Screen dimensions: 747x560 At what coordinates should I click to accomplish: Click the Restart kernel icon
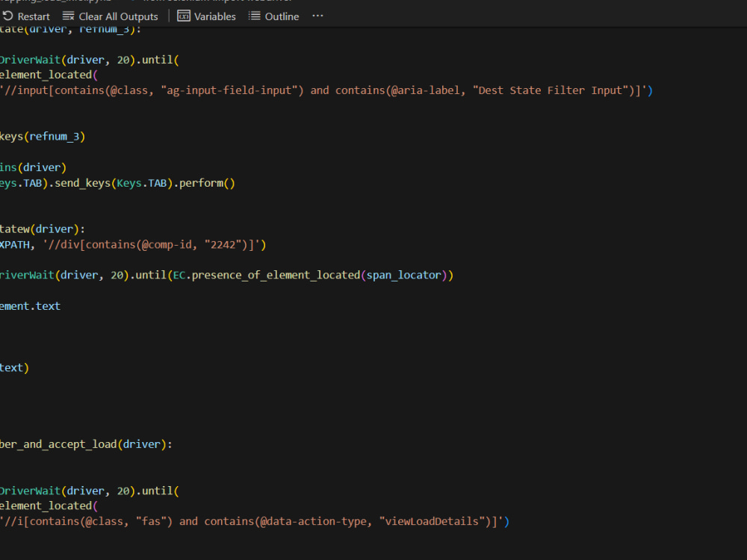tap(7, 16)
